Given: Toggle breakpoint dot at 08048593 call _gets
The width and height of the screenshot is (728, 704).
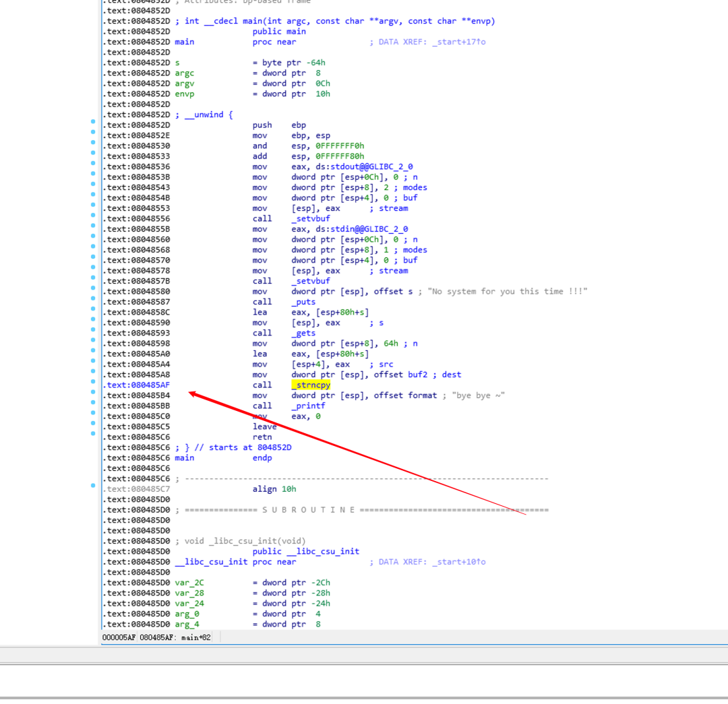Looking at the screenshot, I should pyautogui.click(x=93, y=329).
